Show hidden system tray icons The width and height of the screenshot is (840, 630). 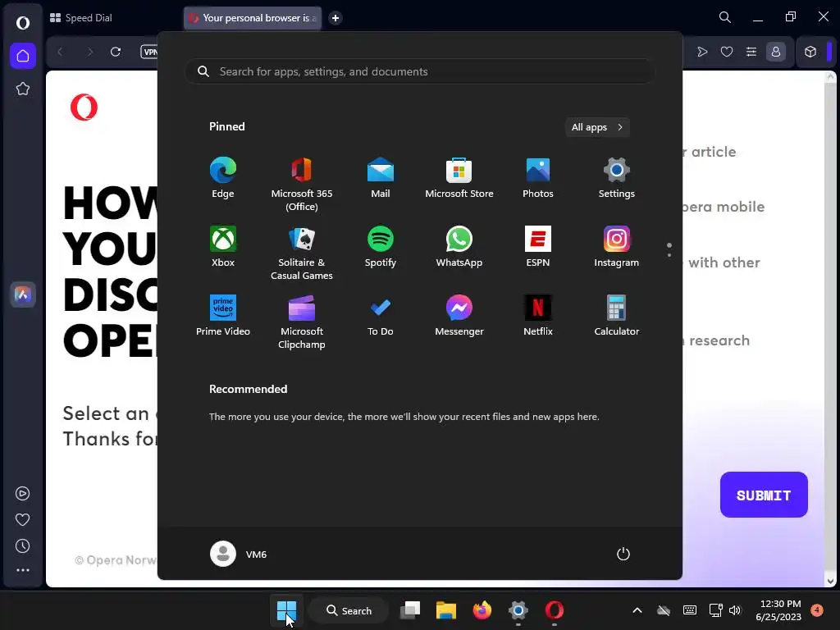tap(637, 610)
